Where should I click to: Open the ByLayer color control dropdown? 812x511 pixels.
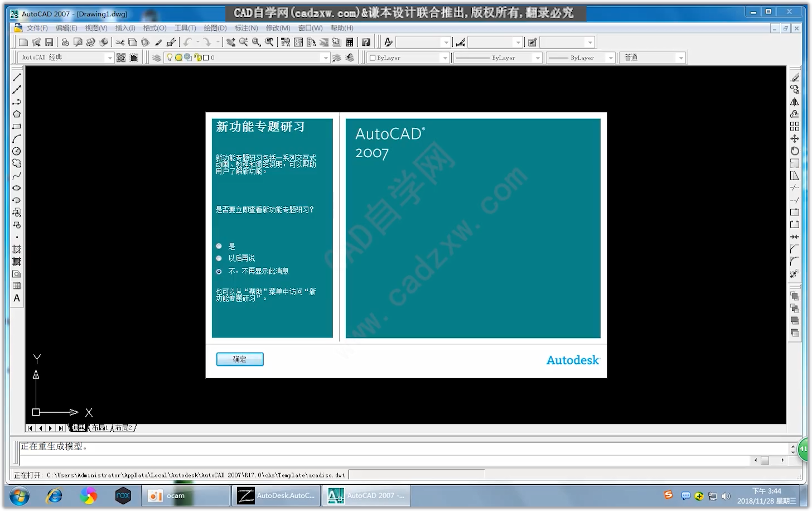point(444,57)
